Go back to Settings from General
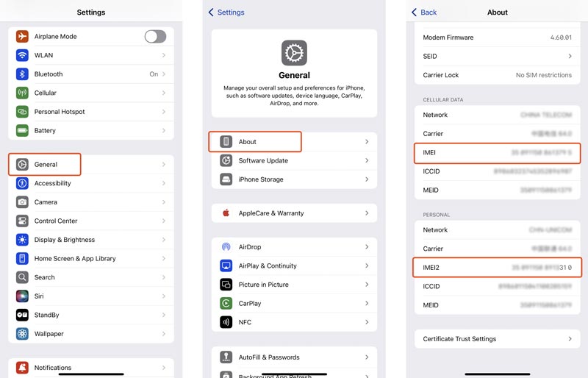The image size is (588, 378). pos(226,13)
